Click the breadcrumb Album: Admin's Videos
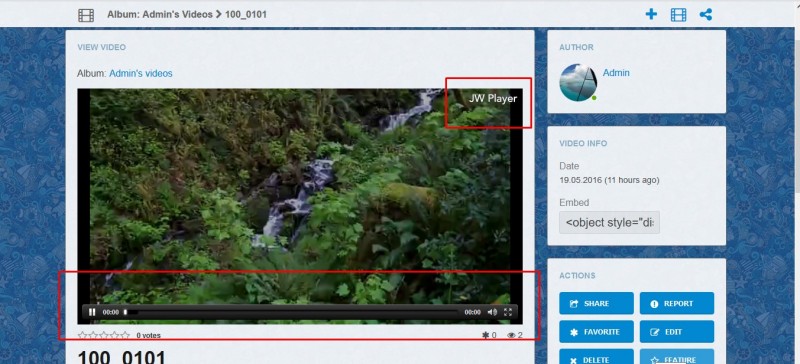 (160, 14)
